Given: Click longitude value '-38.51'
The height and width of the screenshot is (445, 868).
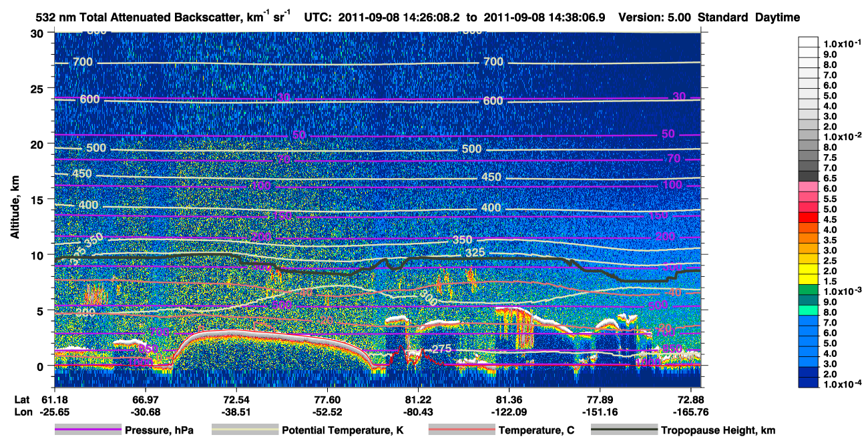Looking at the screenshot, I should [x=236, y=412].
